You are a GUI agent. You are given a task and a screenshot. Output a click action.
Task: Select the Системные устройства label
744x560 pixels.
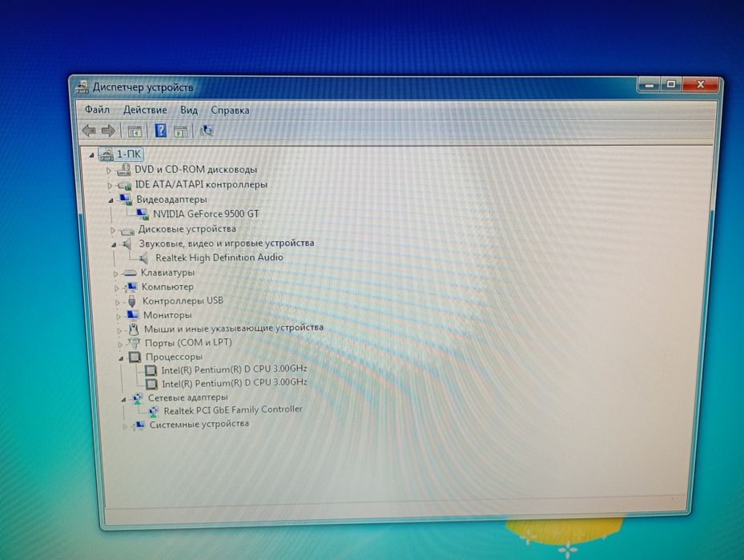[x=199, y=425]
